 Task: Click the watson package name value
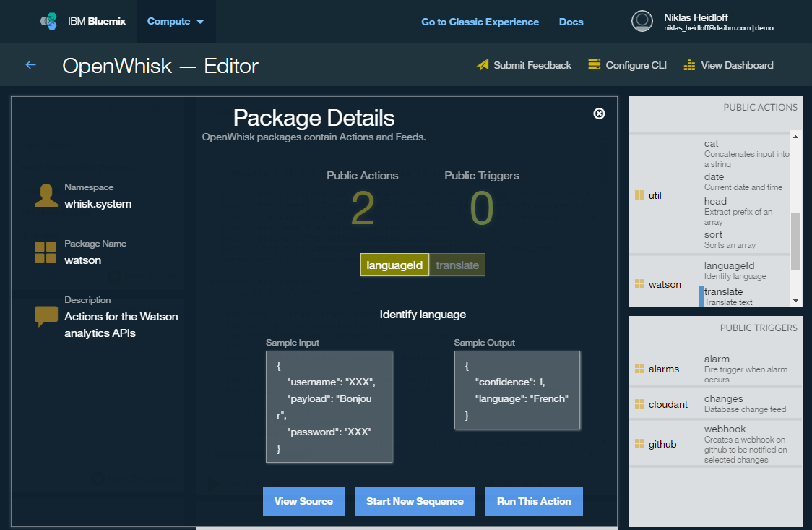[x=83, y=260]
